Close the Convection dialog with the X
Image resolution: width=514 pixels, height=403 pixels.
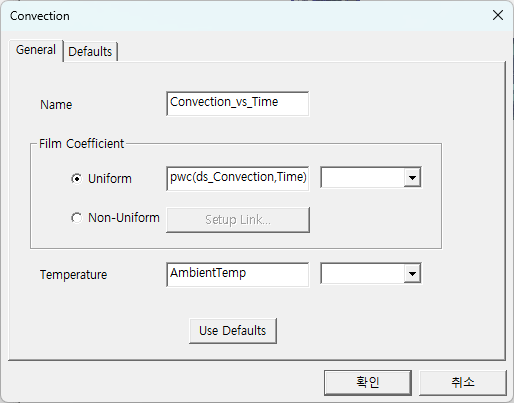[498, 15]
